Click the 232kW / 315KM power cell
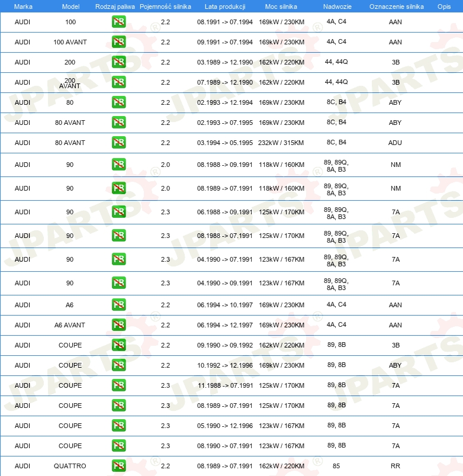 tap(281, 143)
